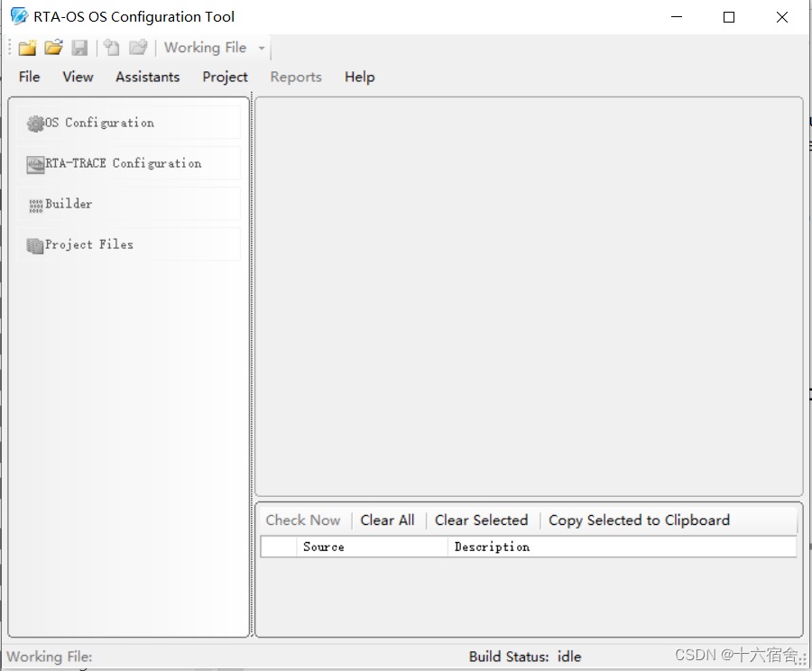Open the Working File dropdown arrow
Screen dimensions: 812x671
click(262, 48)
